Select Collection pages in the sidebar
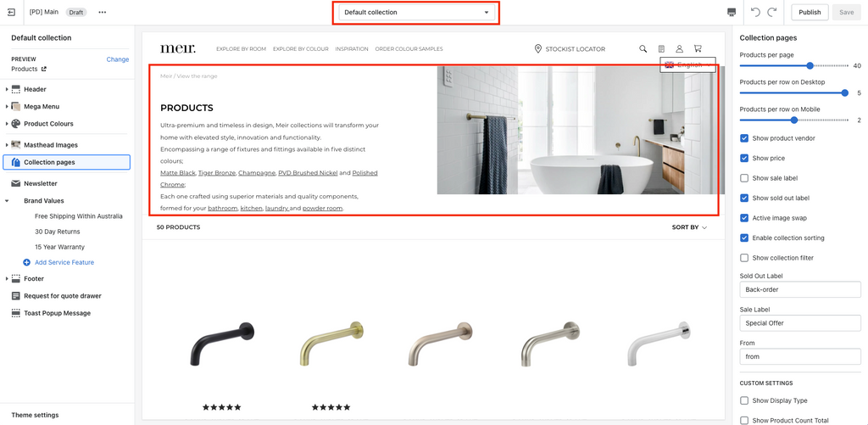 pyautogui.click(x=66, y=162)
